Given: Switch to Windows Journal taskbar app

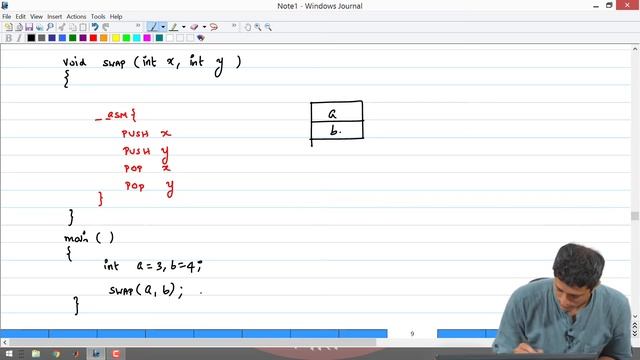Looking at the screenshot, I should pos(96,354).
